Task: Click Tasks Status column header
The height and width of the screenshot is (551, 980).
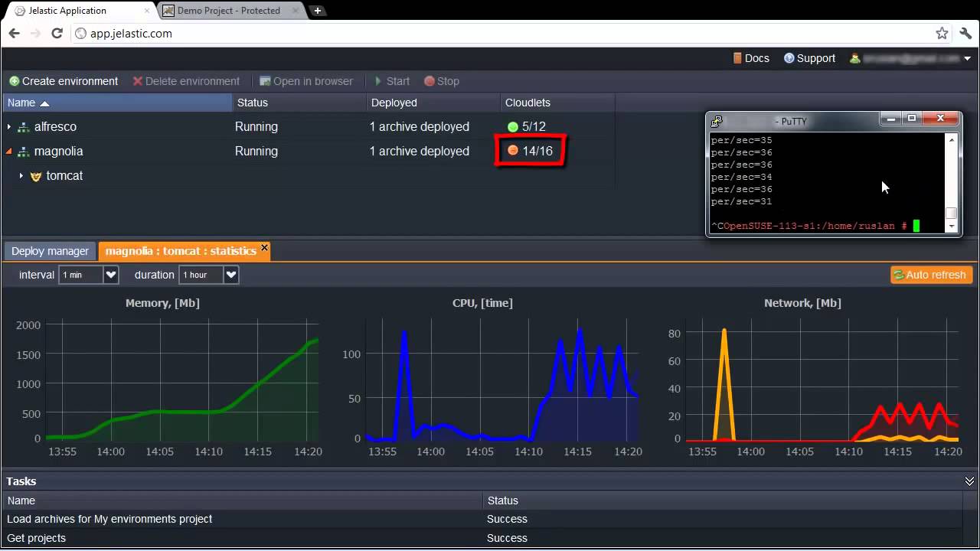Action: point(723,500)
